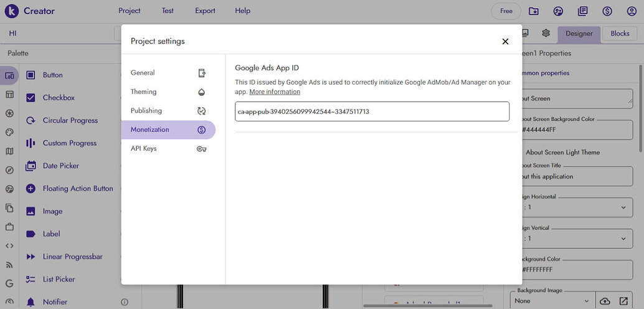Viewport: 644px width, 309px height.
Task: Select the compass palette category icon
Action: (x=9, y=170)
